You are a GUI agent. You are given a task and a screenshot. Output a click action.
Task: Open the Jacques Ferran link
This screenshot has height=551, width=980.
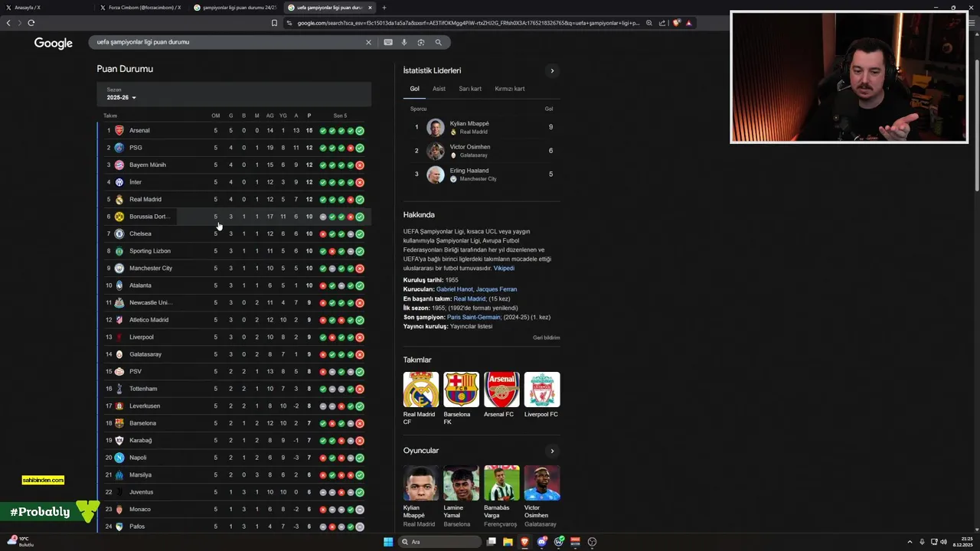(496, 289)
